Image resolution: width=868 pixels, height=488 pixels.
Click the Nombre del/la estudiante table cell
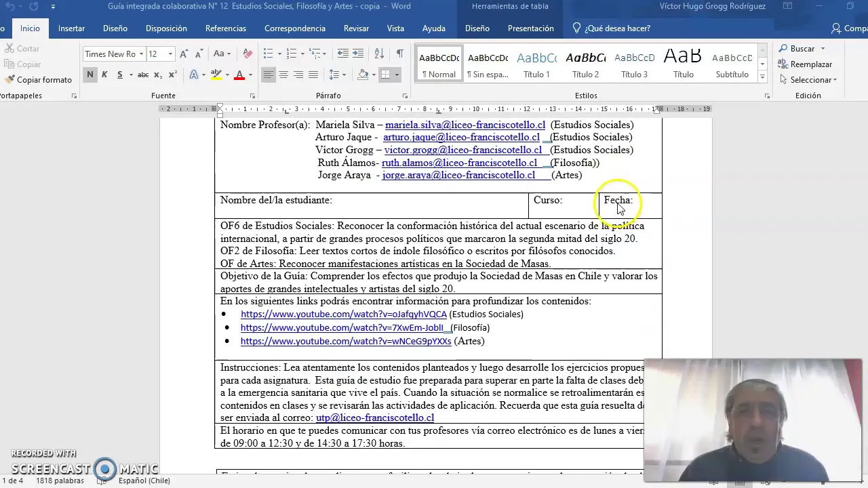[371, 205]
